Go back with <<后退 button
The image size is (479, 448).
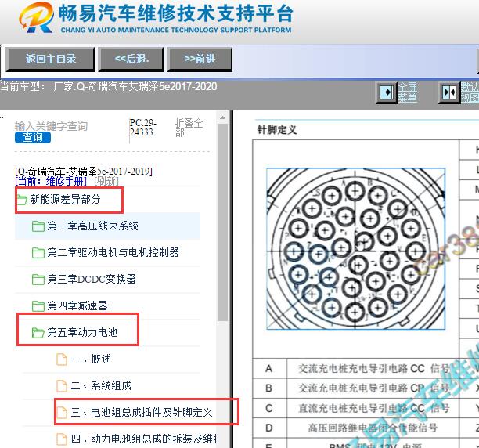click(131, 59)
